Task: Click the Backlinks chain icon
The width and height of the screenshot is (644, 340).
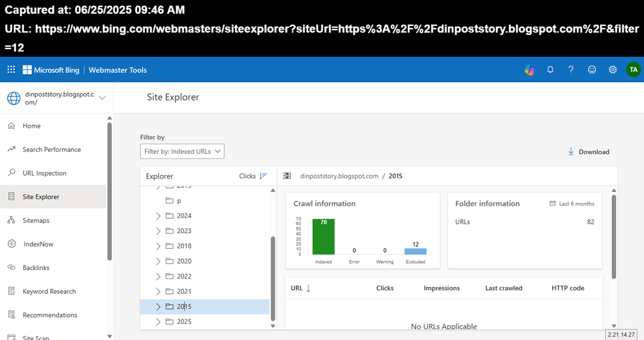Action: click(11, 267)
